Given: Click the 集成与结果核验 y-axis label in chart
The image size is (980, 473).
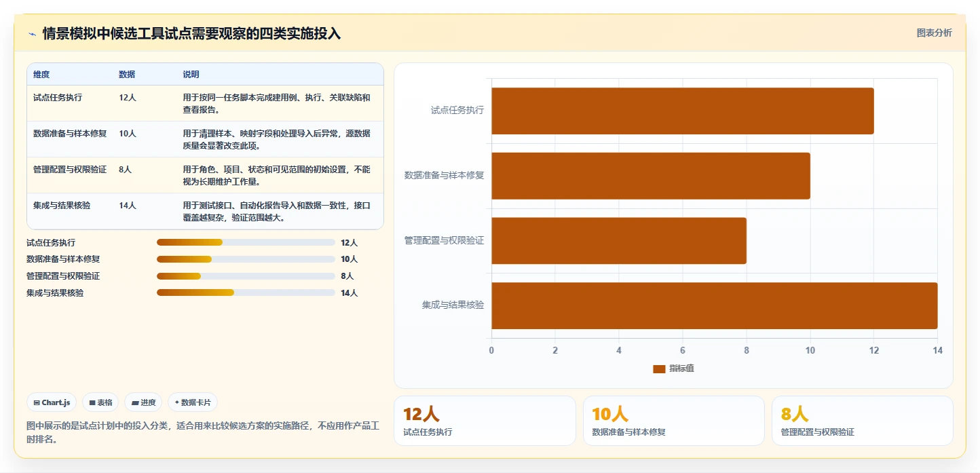Looking at the screenshot, I should point(453,305).
